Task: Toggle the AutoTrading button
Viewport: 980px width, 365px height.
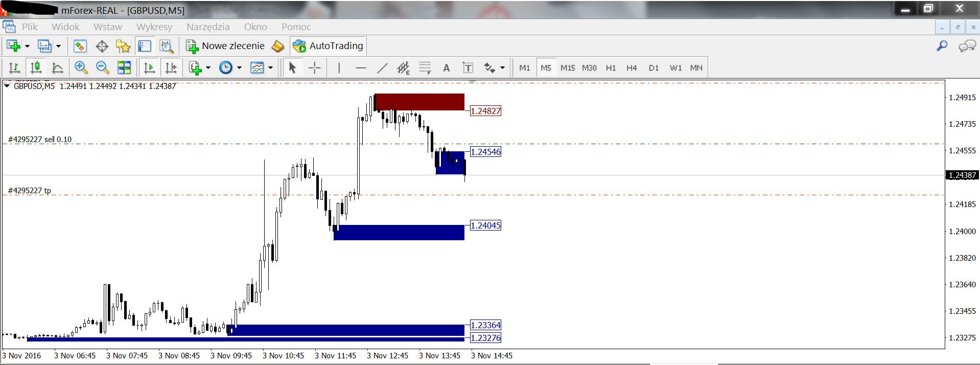Action: [328, 46]
